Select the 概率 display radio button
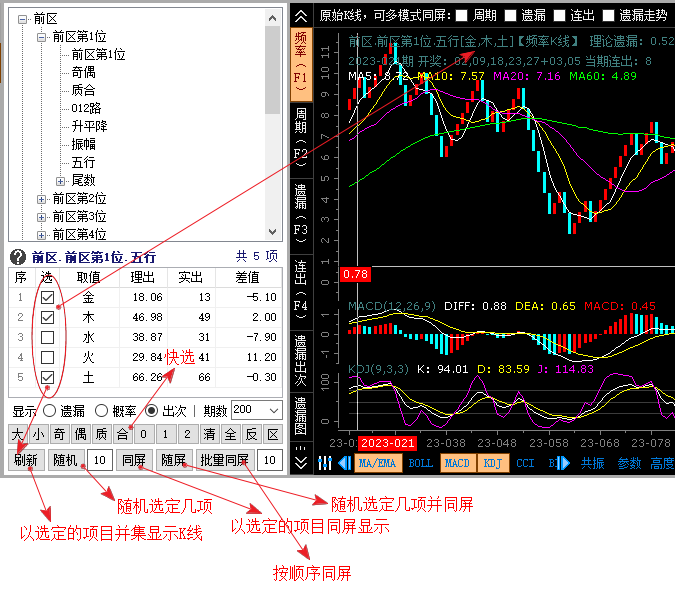 (x=101, y=410)
